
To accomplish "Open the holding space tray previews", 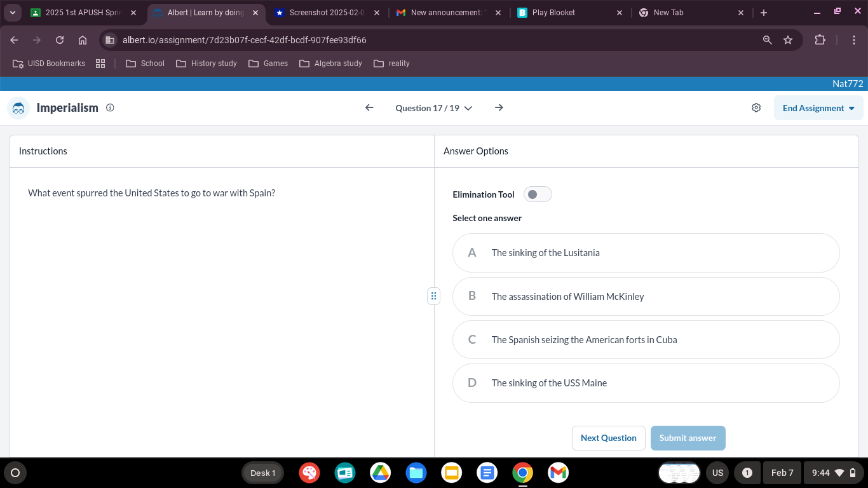I will [x=679, y=473].
